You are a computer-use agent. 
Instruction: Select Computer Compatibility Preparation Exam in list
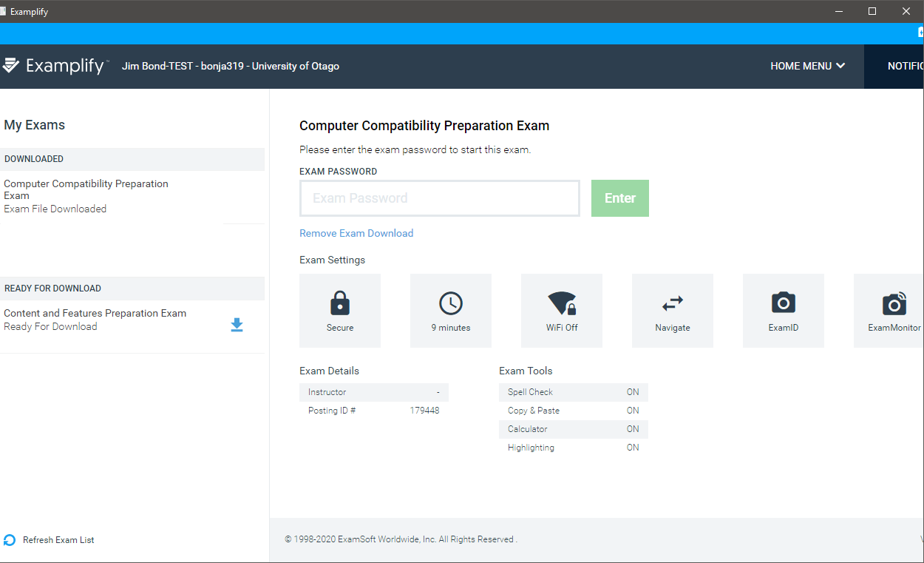tap(86, 189)
